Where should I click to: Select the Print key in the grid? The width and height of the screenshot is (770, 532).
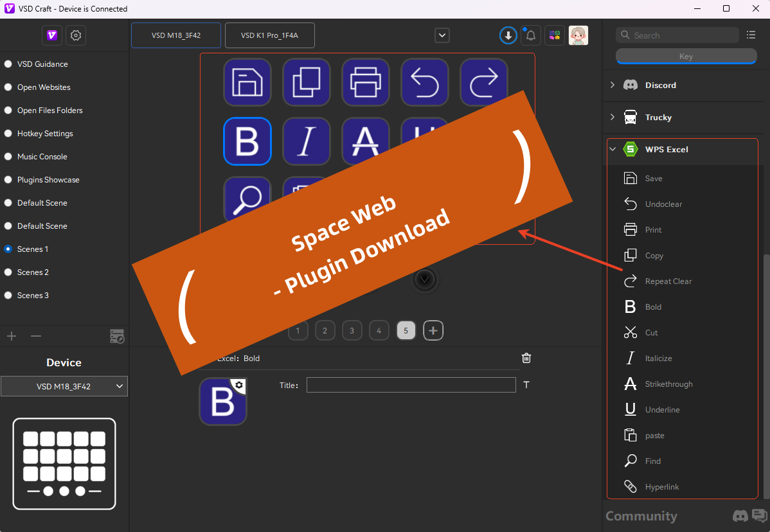366,82
